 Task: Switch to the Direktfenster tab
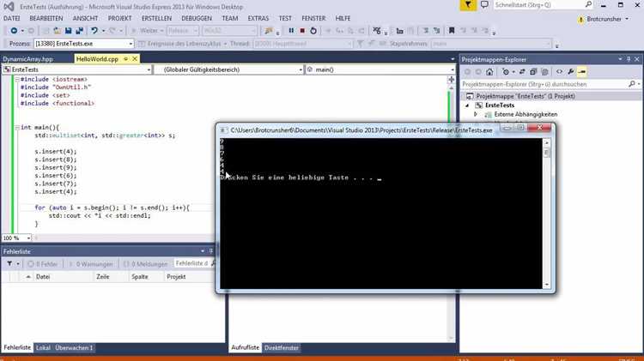[x=282, y=348]
